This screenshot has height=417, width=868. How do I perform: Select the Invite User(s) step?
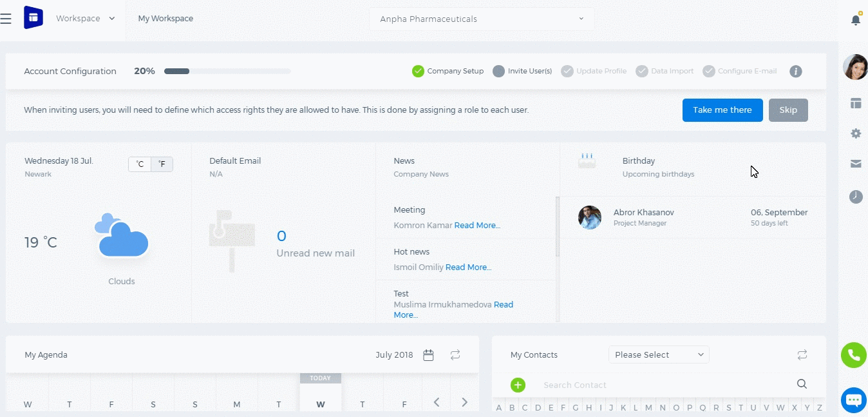click(x=522, y=72)
